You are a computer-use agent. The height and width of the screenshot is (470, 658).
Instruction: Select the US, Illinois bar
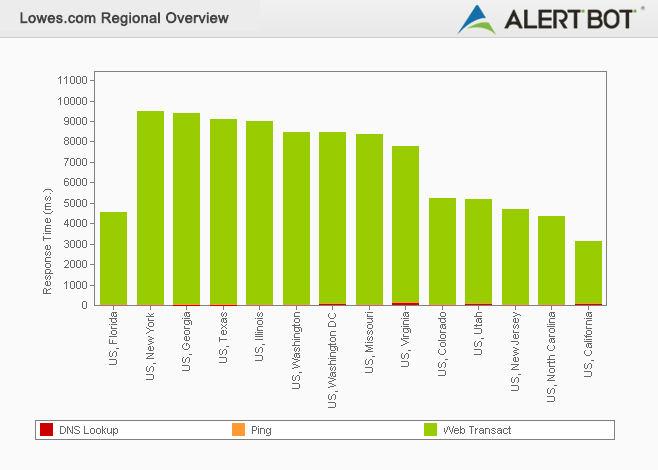click(259, 213)
